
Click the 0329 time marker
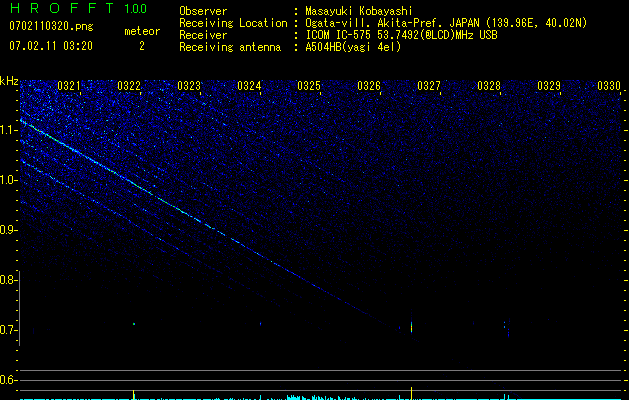(548, 86)
